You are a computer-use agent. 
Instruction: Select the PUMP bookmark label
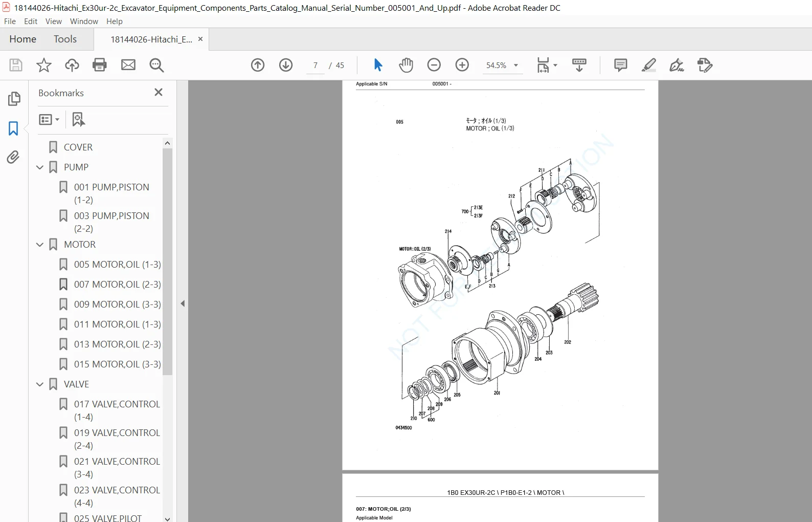pyautogui.click(x=76, y=167)
